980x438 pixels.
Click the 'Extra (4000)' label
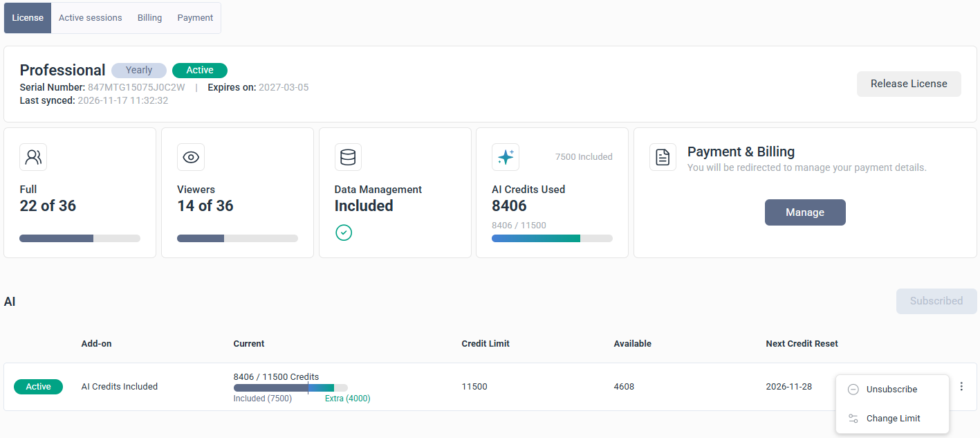tap(348, 399)
